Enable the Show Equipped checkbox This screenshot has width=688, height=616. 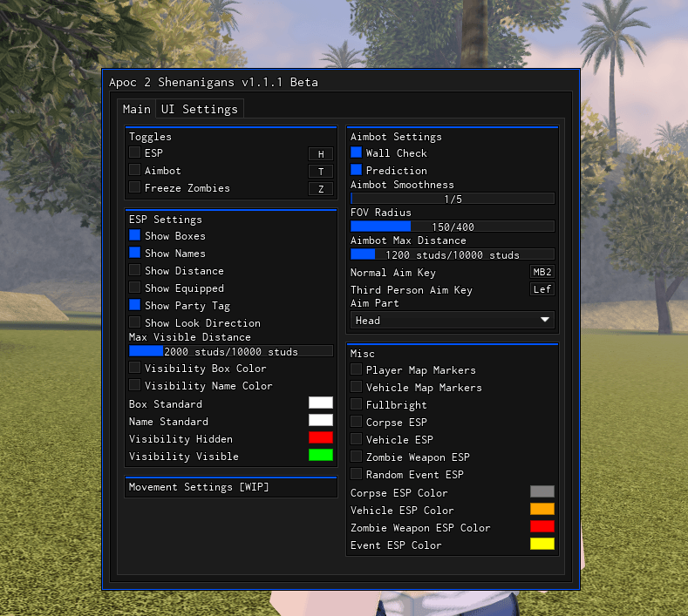[x=134, y=288]
